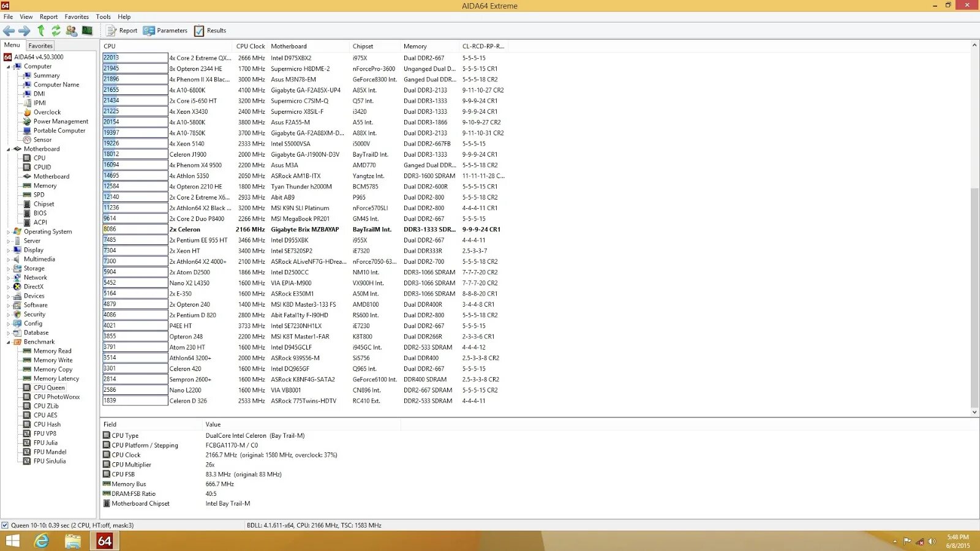Open the Windows Start button
Screen dimensions: 980x551
[12, 541]
